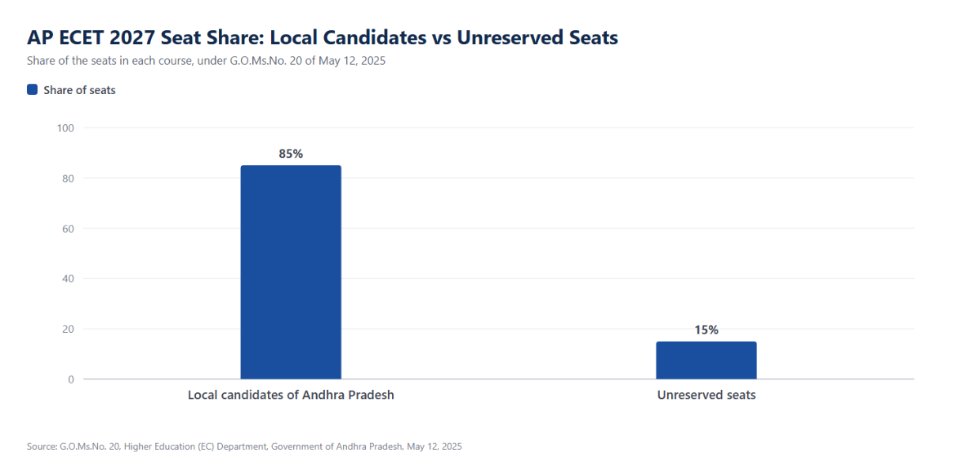Click the 15% data label
The height and width of the screenshot is (457, 980).
pyautogui.click(x=706, y=330)
